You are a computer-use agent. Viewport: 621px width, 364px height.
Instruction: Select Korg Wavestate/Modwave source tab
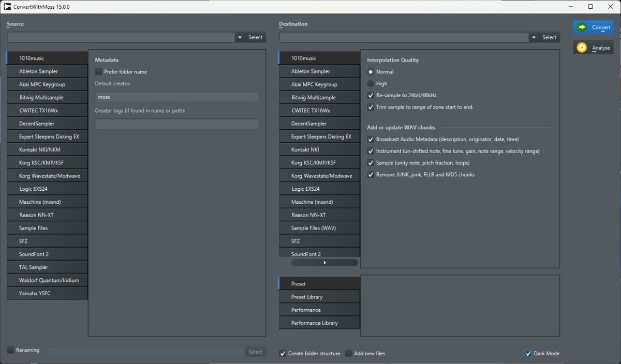tap(48, 176)
